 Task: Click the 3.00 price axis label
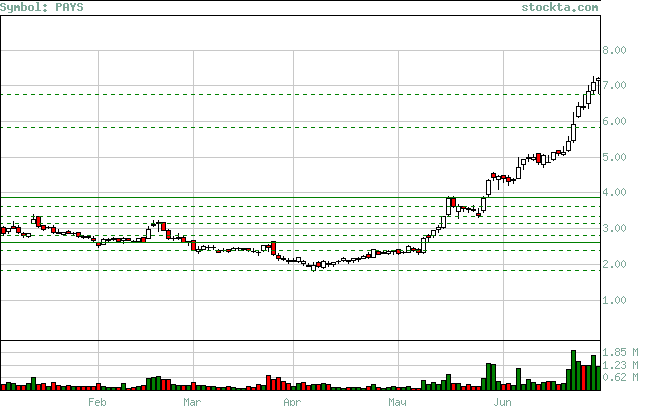pyautogui.click(x=614, y=228)
